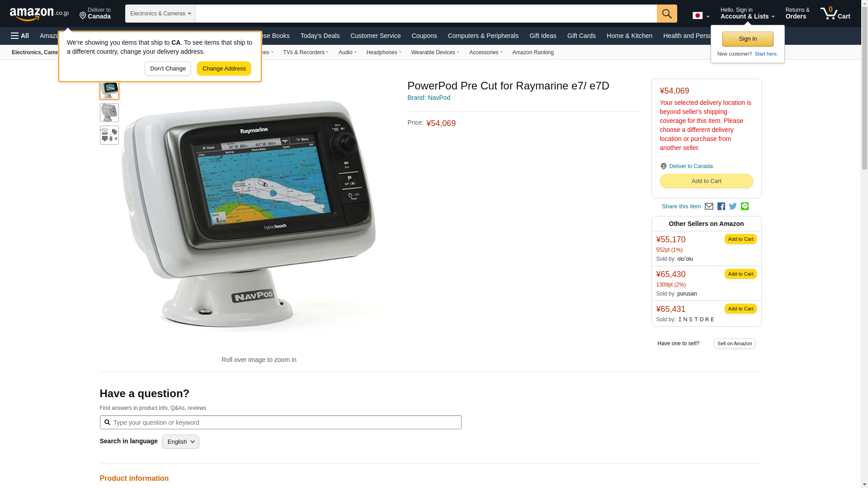868x488 pixels.
Task: Open the All hamburger menu
Action: tap(20, 36)
